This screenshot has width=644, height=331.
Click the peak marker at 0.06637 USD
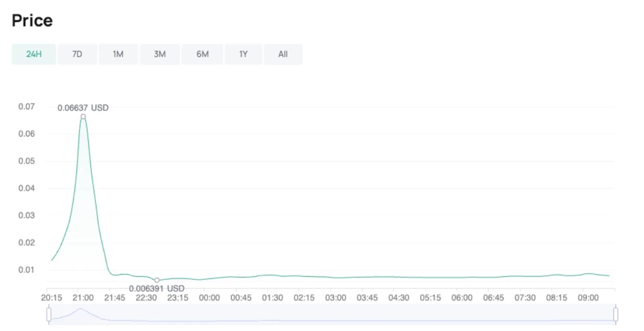[83, 117]
